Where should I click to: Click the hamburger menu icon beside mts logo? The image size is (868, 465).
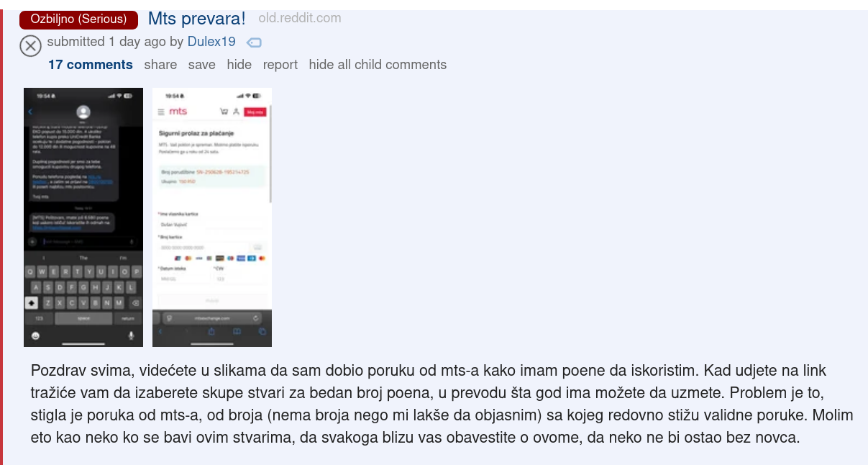coord(160,112)
